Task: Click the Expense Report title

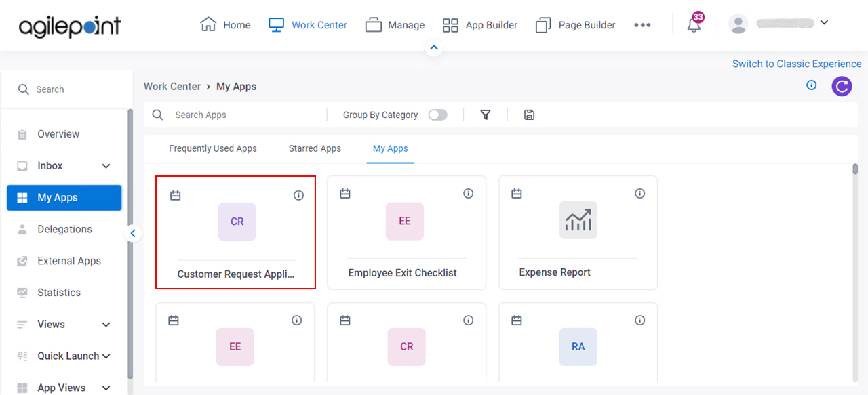Action: pos(555,272)
